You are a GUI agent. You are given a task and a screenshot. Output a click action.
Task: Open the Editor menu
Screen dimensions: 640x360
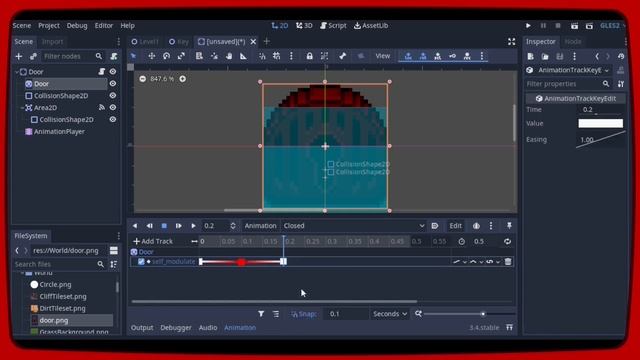104,25
